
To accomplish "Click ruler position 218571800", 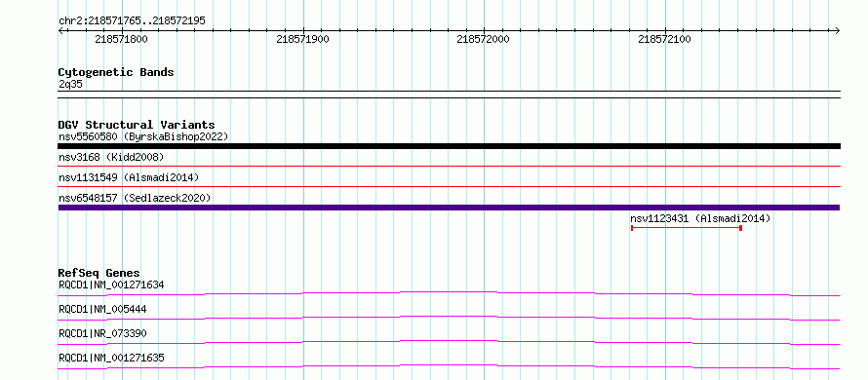I will coord(121,39).
